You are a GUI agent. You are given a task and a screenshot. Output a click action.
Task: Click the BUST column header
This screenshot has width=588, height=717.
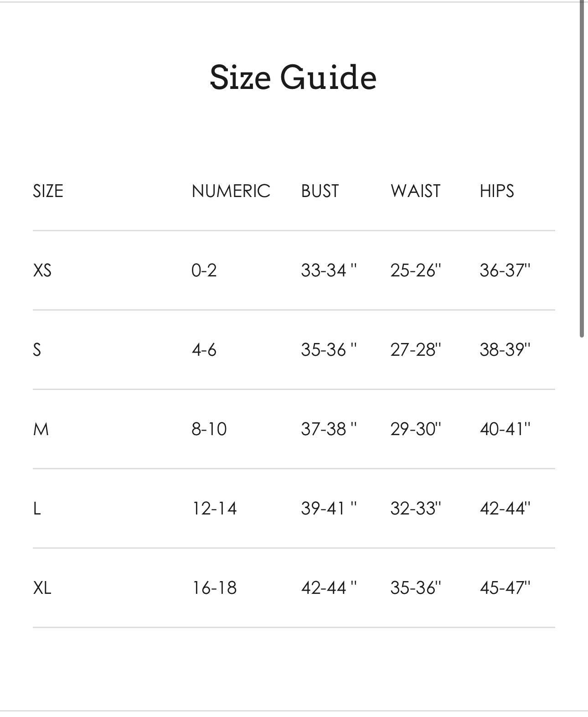[320, 191]
